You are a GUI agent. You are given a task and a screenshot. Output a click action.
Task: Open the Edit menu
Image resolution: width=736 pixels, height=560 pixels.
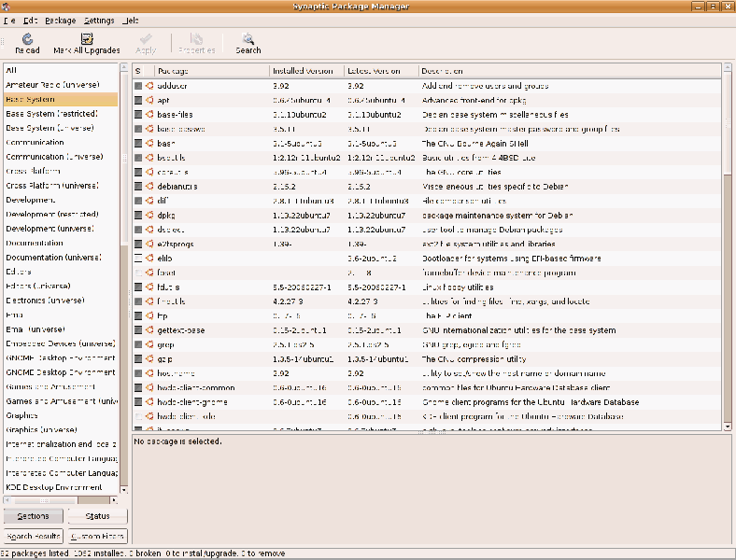(x=30, y=21)
